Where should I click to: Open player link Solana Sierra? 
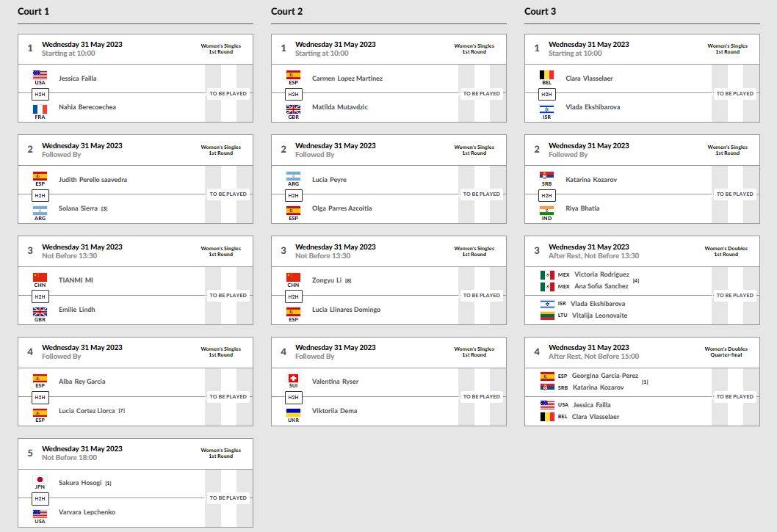(79, 208)
